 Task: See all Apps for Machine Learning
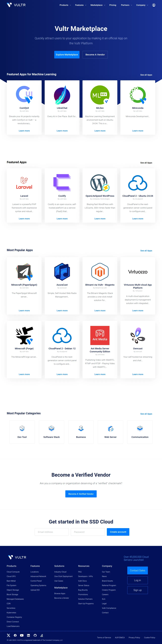pyautogui.click(x=146, y=75)
